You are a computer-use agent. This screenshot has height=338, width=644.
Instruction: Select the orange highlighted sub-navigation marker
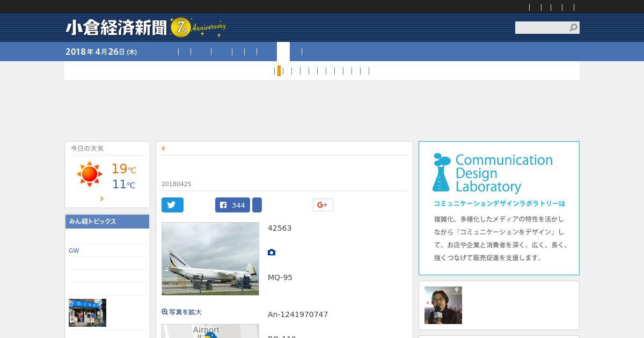click(x=279, y=71)
